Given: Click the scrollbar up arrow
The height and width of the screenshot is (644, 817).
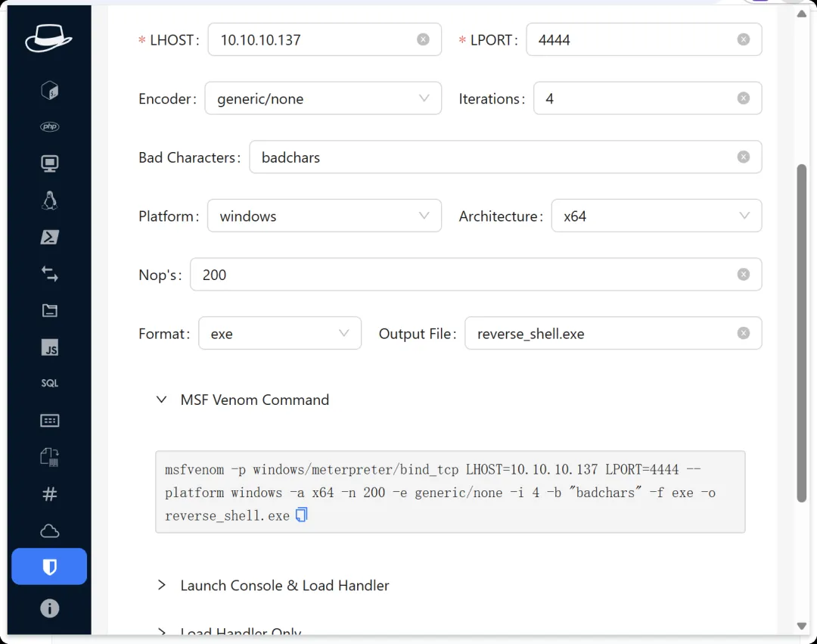Looking at the screenshot, I should click(801, 14).
